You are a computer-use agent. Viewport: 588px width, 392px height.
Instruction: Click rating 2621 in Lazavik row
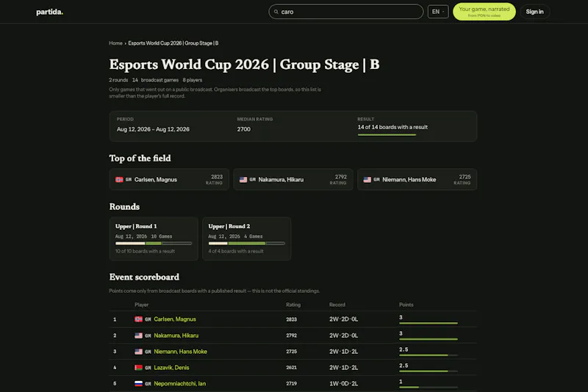(291, 368)
